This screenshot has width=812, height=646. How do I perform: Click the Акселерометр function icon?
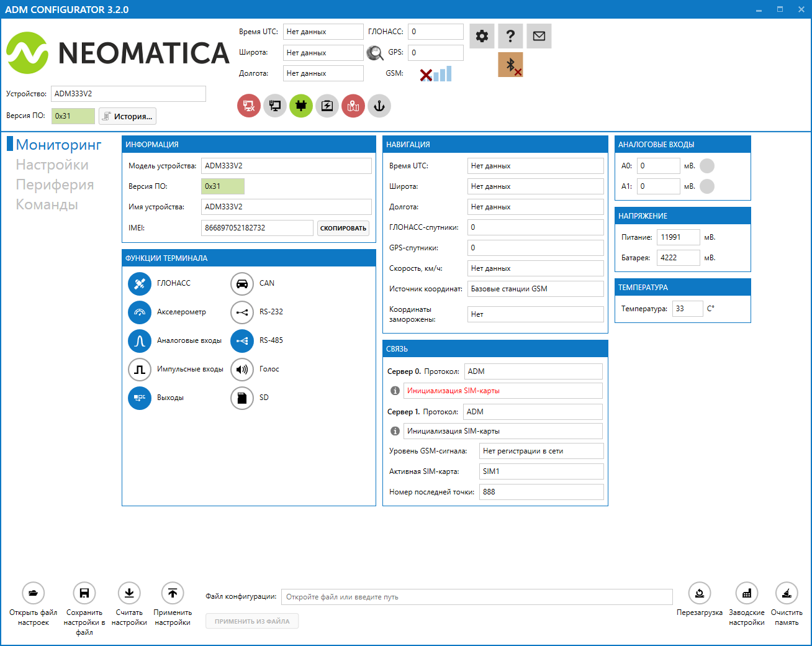(140, 312)
